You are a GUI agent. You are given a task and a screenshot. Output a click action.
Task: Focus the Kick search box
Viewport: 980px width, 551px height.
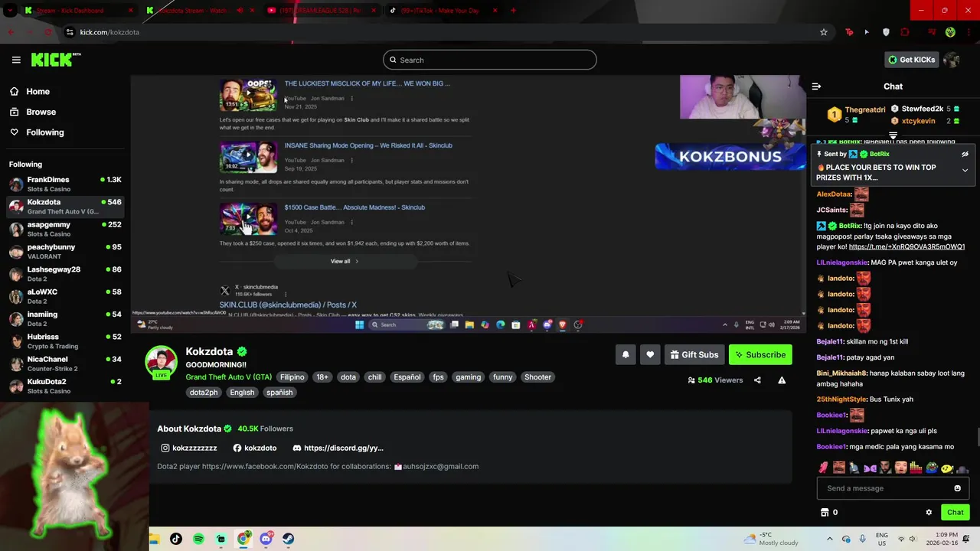[490, 60]
